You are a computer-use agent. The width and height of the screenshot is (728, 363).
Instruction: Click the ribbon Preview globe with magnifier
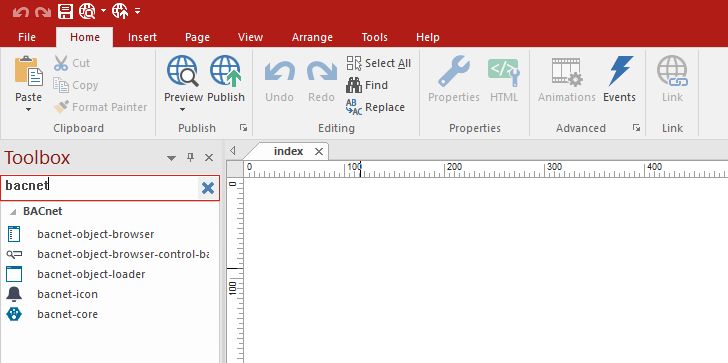(183, 71)
